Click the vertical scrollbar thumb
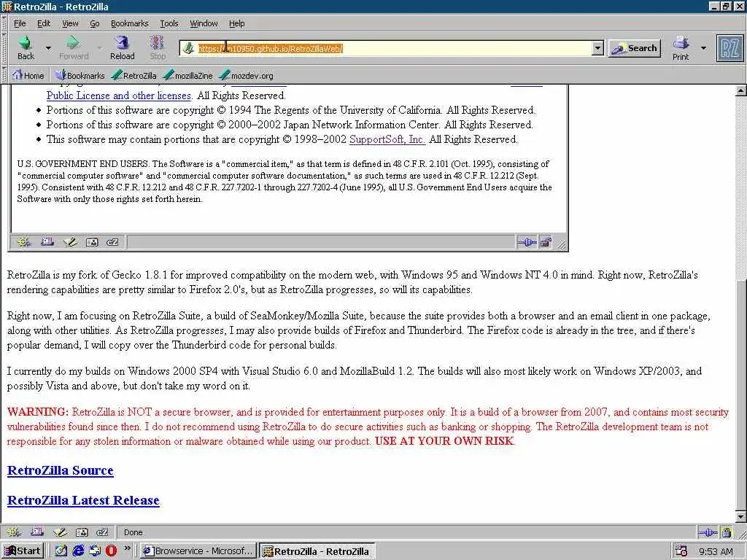The image size is (747, 560). point(741,395)
